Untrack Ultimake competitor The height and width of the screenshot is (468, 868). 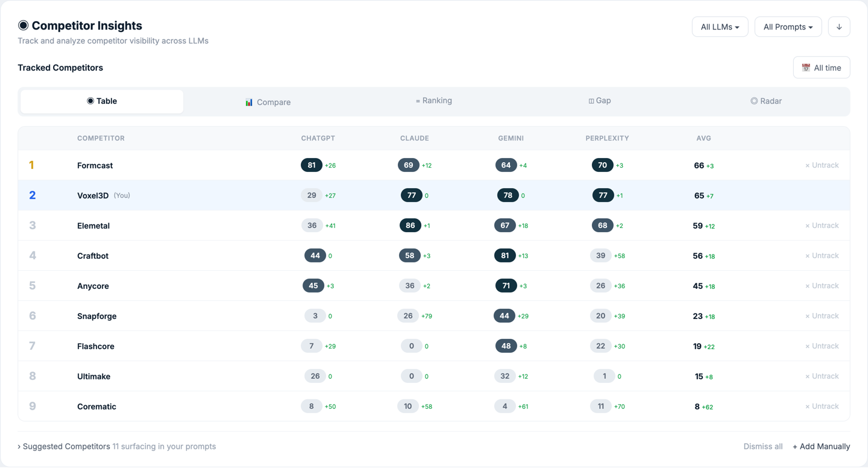pos(822,376)
